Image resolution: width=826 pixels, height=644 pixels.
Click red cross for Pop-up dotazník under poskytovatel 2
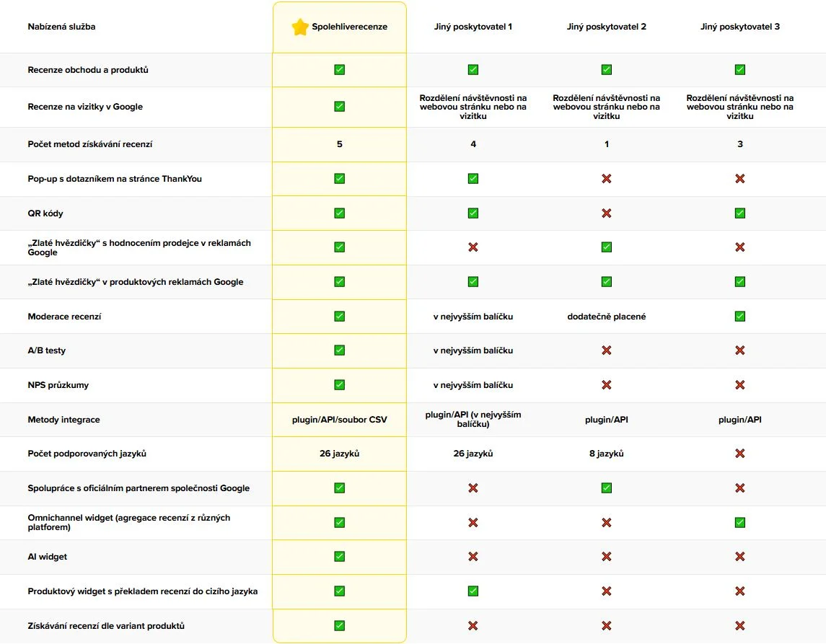coord(607,179)
